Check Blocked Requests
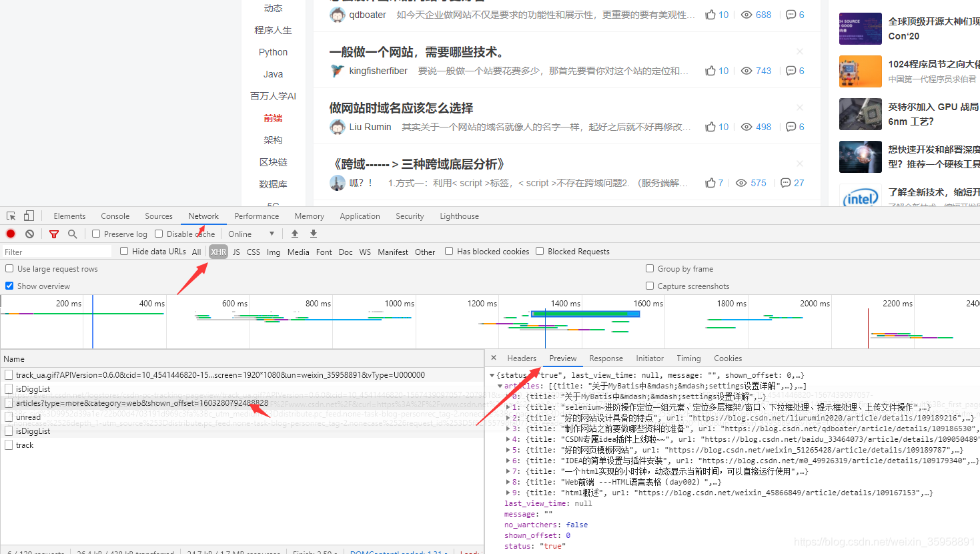The image size is (980, 554). click(540, 251)
